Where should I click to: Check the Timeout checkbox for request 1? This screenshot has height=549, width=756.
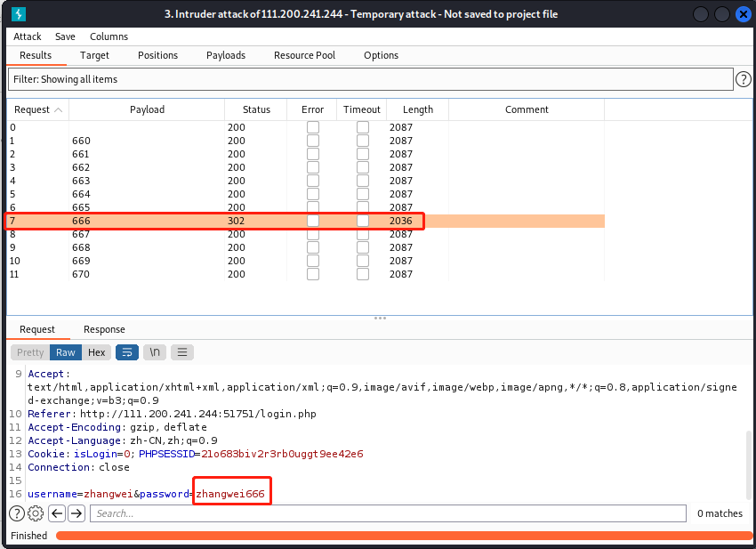click(362, 140)
